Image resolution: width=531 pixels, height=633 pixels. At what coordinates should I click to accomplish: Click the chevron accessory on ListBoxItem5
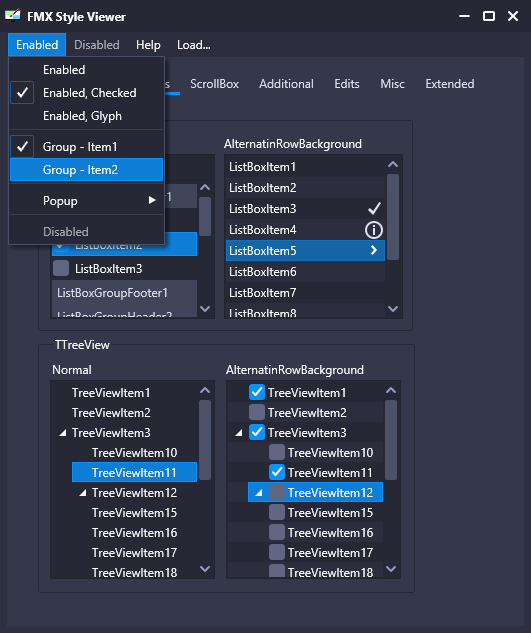click(x=374, y=250)
